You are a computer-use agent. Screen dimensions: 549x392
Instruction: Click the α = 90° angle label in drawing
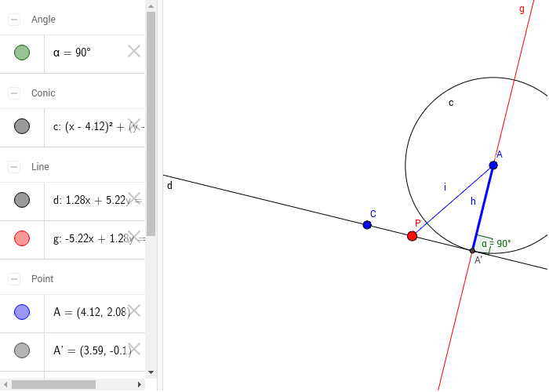496,244
